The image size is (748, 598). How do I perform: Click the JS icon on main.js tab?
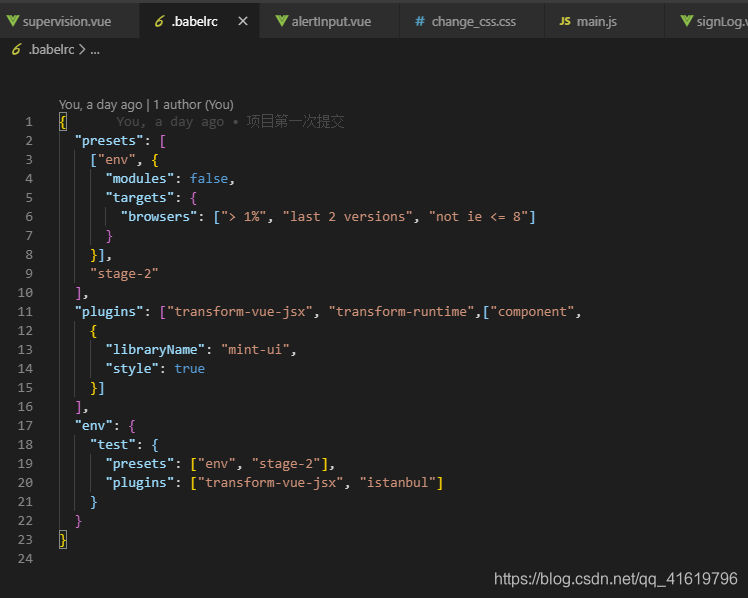point(565,21)
